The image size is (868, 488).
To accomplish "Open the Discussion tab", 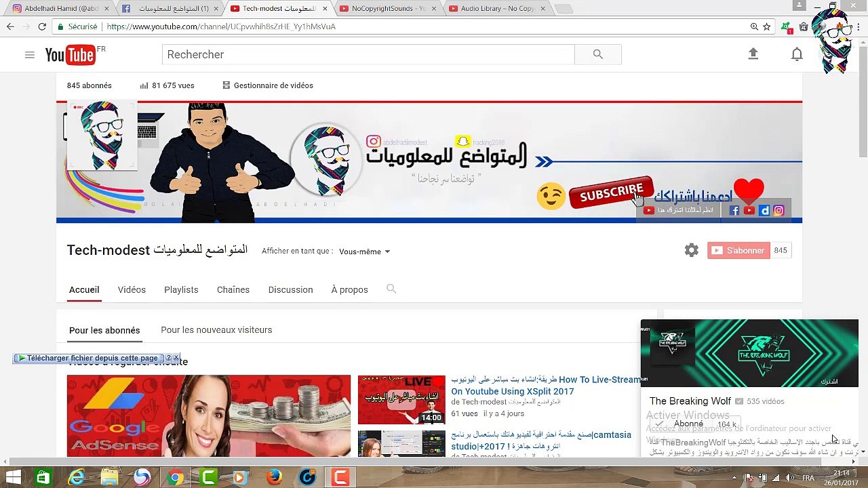I will pyautogui.click(x=290, y=289).
